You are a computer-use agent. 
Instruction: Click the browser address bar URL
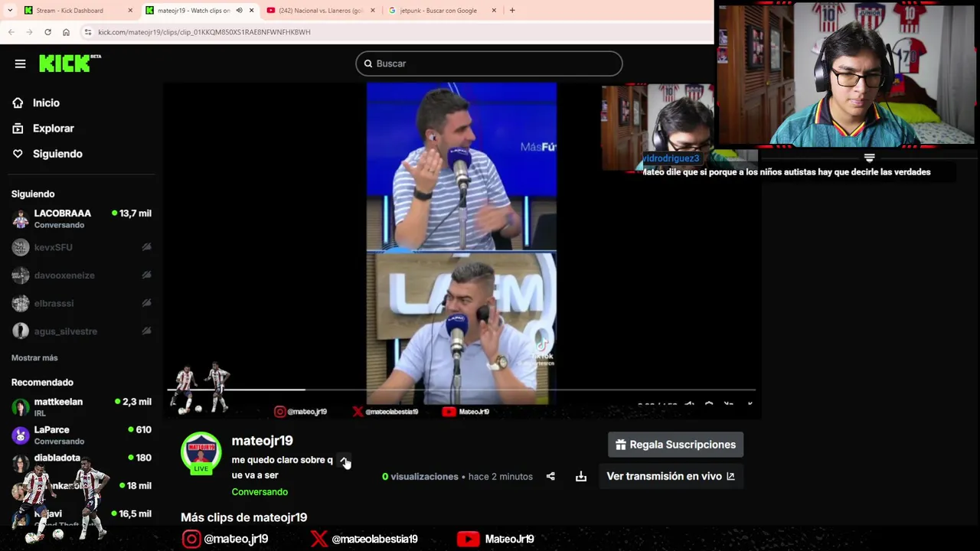[204, 32]
